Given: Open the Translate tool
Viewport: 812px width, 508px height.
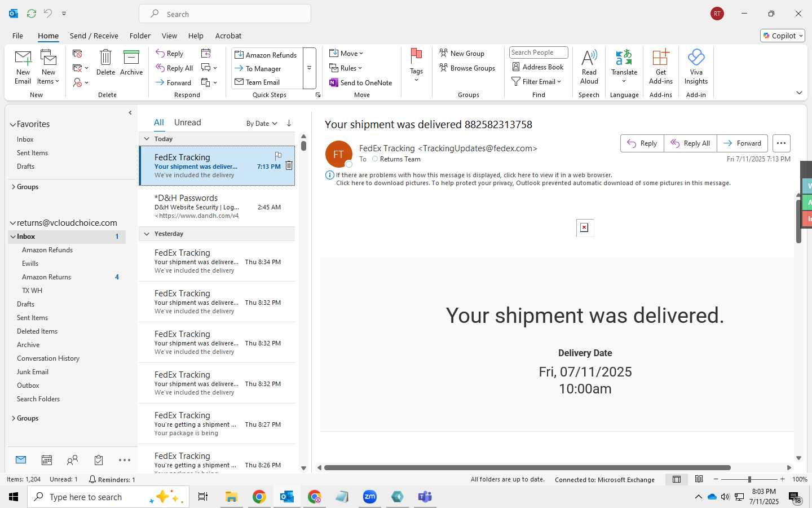Looking at the screenshot, I should click(x=624, y=67).
